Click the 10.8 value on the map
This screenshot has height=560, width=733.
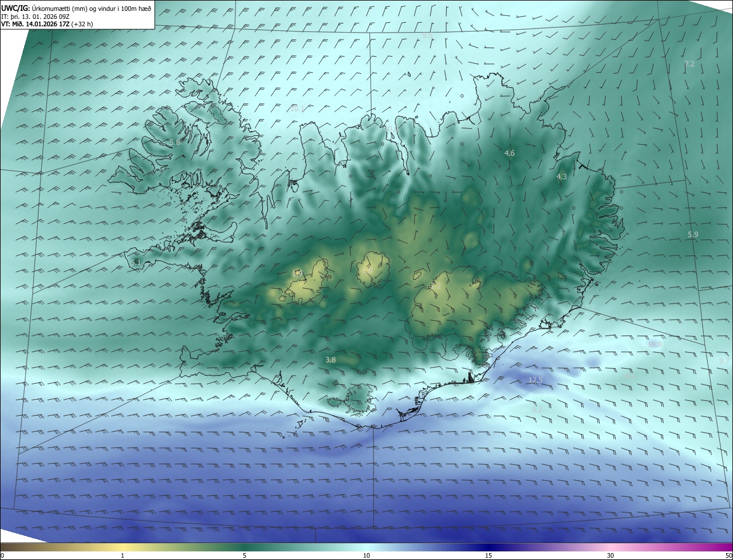[x=655, y=344]
